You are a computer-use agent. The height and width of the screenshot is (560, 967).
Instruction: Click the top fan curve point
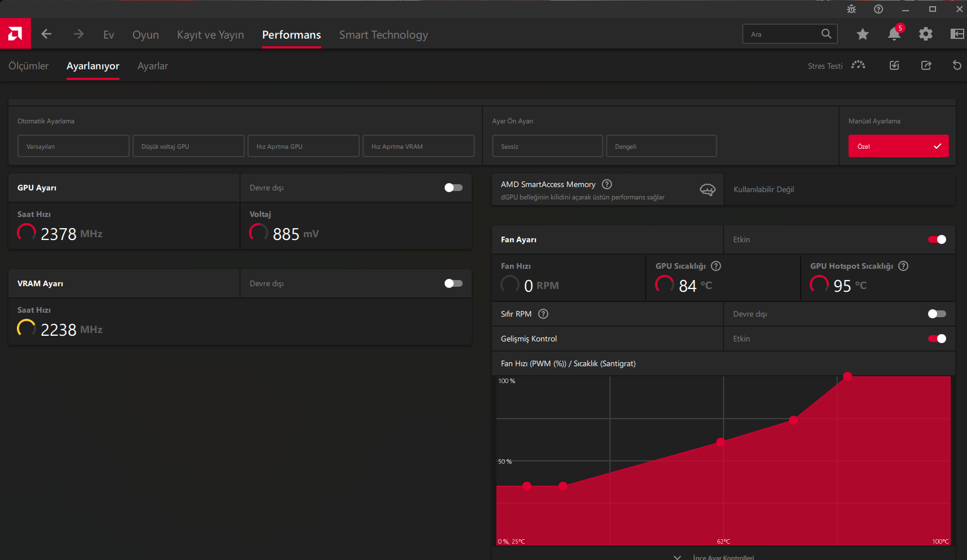(848, 376)
